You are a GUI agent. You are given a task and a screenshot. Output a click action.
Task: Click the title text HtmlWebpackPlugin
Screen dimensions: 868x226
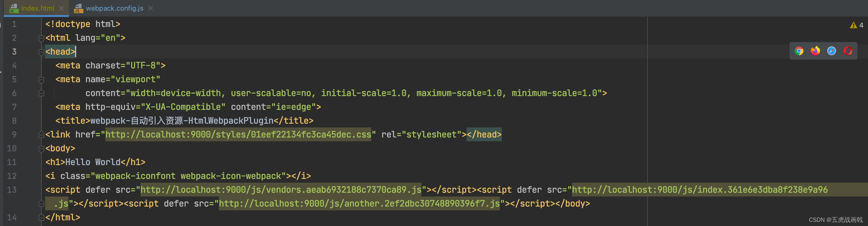tap(231, 121)
